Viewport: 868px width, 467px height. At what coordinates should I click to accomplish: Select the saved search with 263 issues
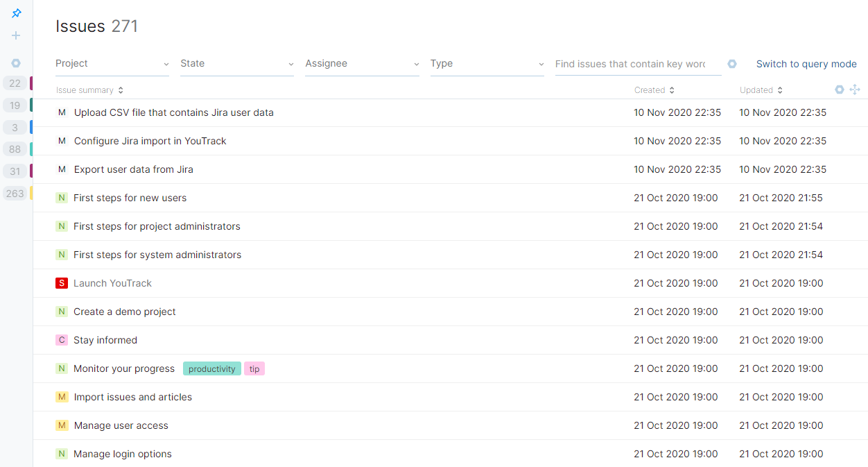(x=15, y=194)
